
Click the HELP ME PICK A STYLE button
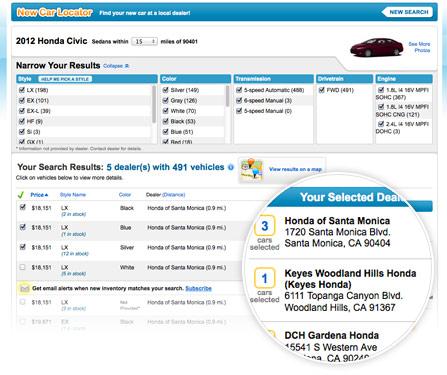click(x=65, y=79)
